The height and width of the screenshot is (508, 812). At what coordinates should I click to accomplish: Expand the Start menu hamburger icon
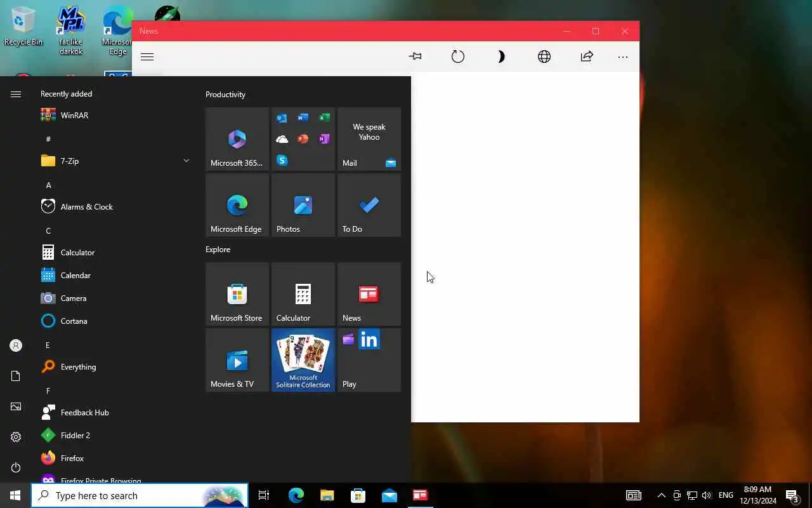coord(16,94)
